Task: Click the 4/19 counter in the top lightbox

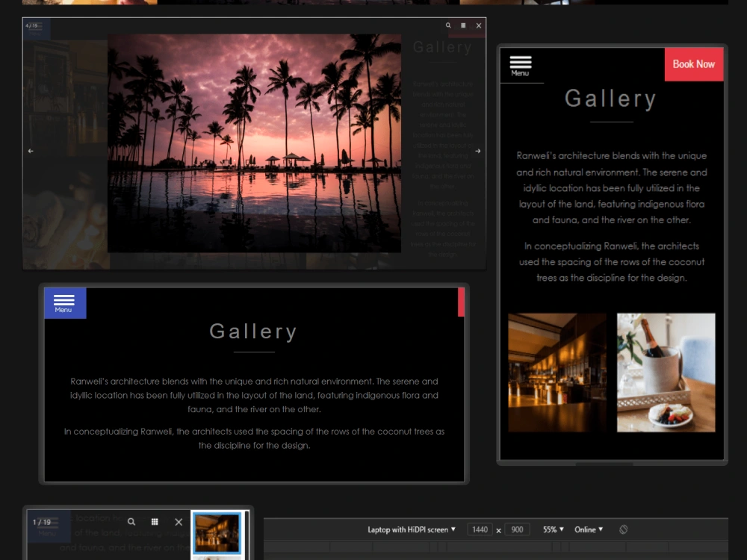Action: [31, 25]
